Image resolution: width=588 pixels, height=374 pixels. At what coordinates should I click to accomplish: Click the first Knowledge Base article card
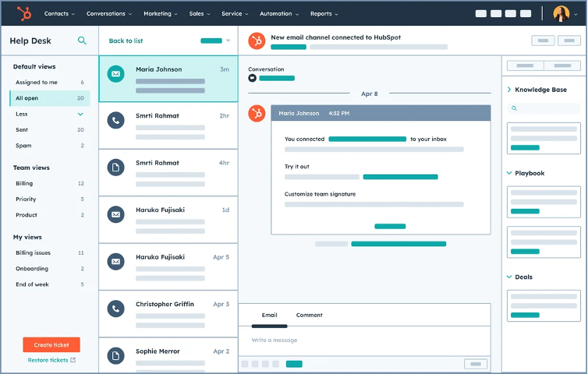(544, 138)
